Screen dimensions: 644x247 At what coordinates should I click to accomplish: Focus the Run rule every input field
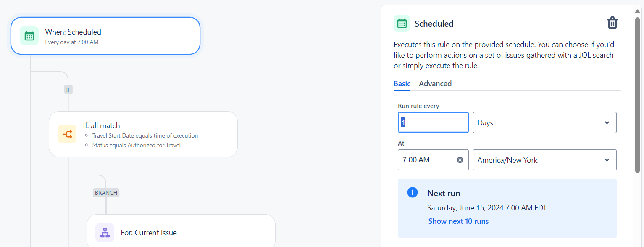pos(433,122)
